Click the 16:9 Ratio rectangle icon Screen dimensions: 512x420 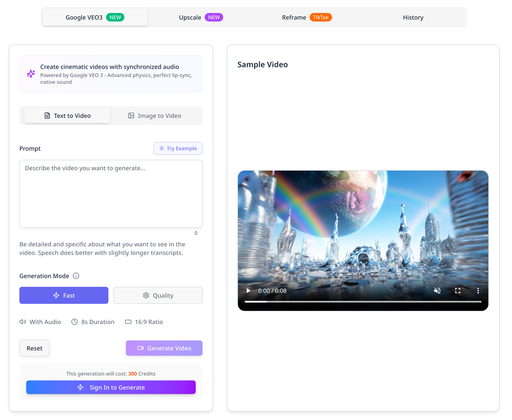(128, 322)
